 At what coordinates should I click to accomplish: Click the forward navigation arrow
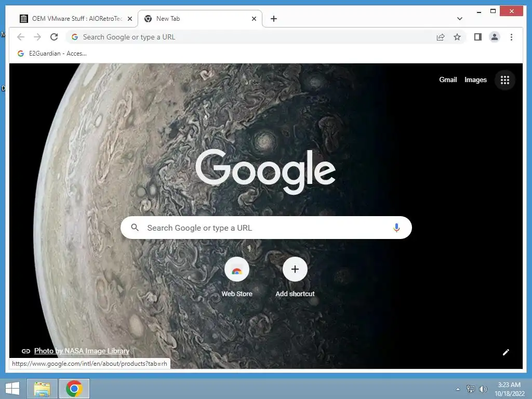click(37, 37)
